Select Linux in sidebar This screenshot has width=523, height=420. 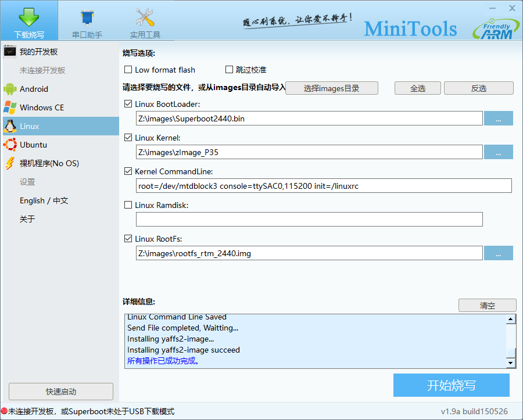click(61, 126)
